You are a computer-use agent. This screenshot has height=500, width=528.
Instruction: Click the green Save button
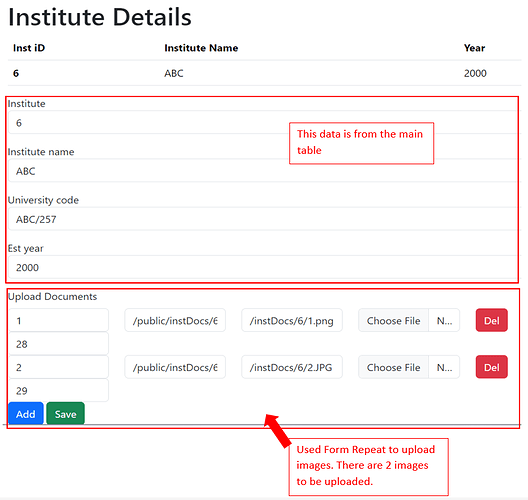coord(65,413)
